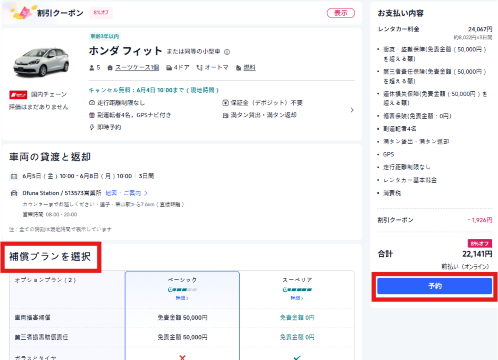Click the calendar icon beside rental dates
Viewport: 498px width, 360px height.
tap(14, 176)
